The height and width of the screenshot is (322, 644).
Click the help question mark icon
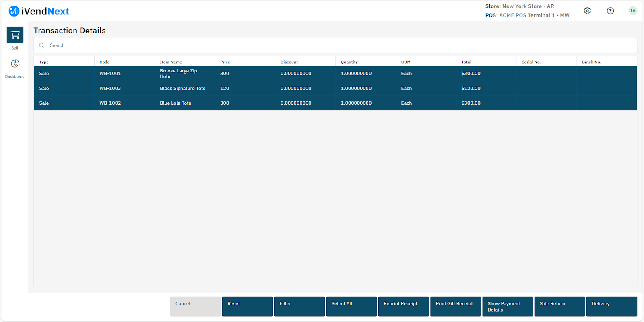610,11
